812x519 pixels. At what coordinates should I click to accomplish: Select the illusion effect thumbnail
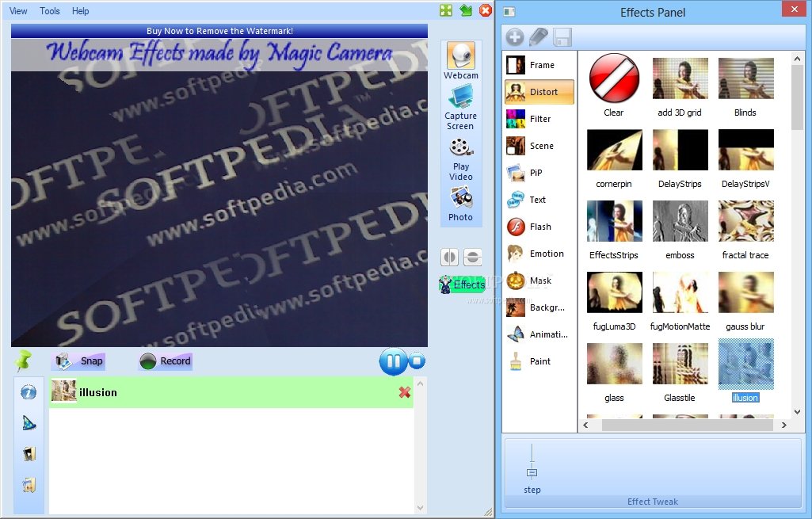pyautogui.click(x=745, y=364)
